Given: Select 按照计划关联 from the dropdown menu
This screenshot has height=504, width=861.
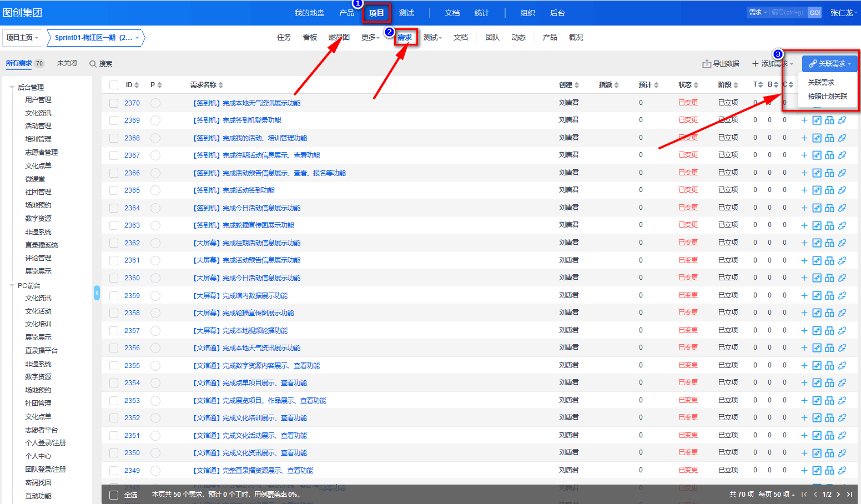Looking at the screenshot, I should (x=827, y=96).
